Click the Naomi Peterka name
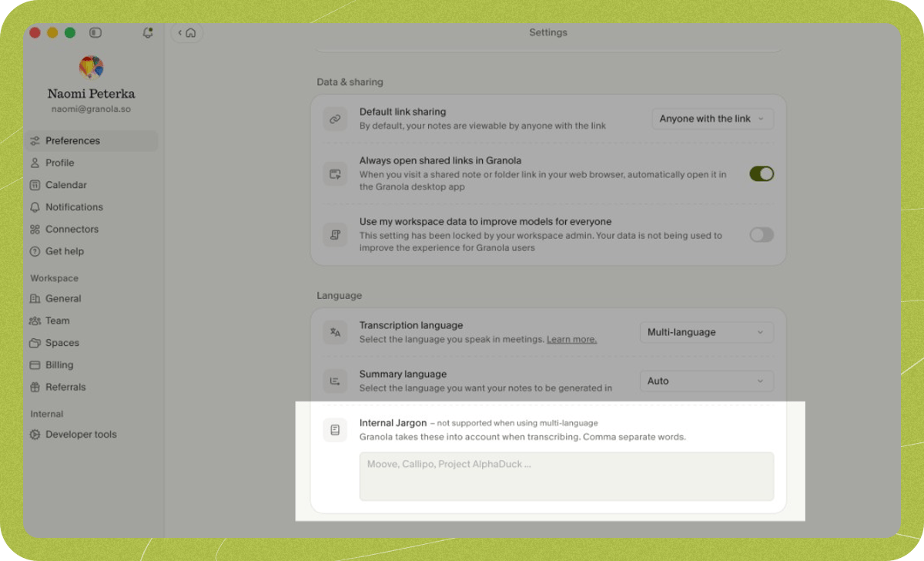The width and height of the screenshot is (924, 561). [x=92, y=94]
